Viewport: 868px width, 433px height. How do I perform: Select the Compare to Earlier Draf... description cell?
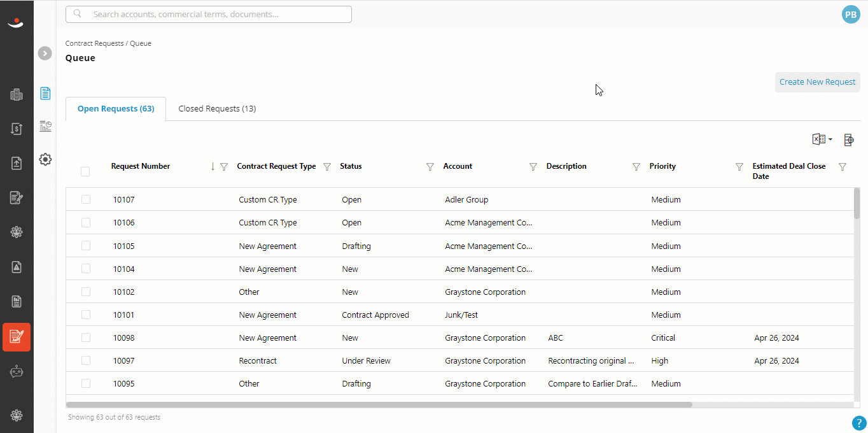tap(592, 383)
